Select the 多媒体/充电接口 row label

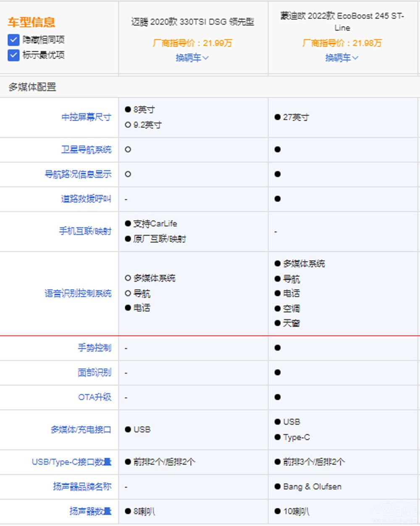(x=81, y=430)
